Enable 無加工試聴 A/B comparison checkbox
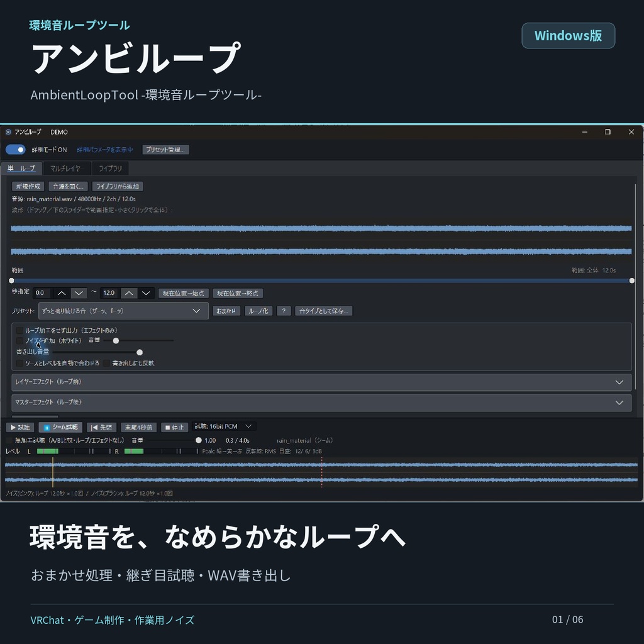This screenshot has width=644, height=644. coord(9,440)
